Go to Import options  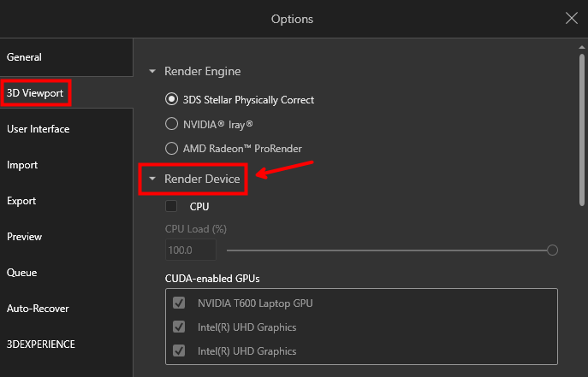click(67, 165)
